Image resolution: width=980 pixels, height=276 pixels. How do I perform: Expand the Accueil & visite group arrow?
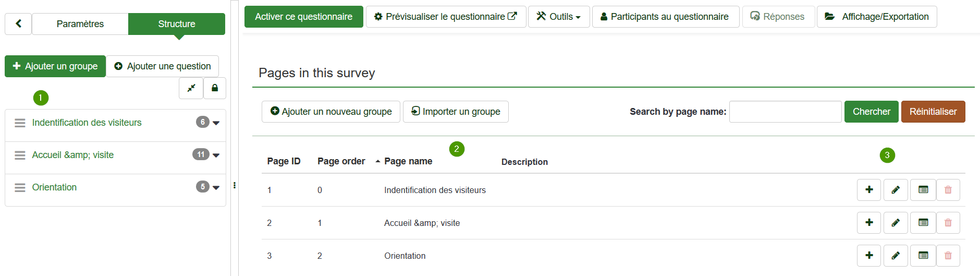pyautogui.click(x=216, y=155)
